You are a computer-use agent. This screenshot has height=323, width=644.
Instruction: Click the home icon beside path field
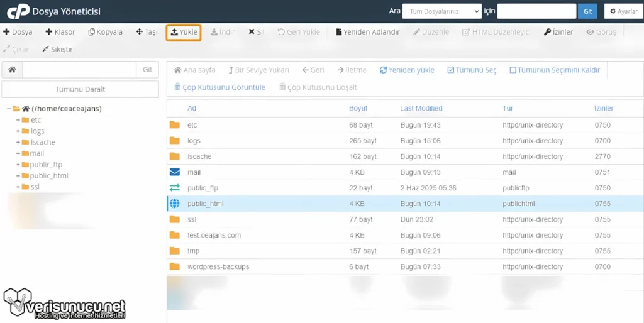point(12,70)
